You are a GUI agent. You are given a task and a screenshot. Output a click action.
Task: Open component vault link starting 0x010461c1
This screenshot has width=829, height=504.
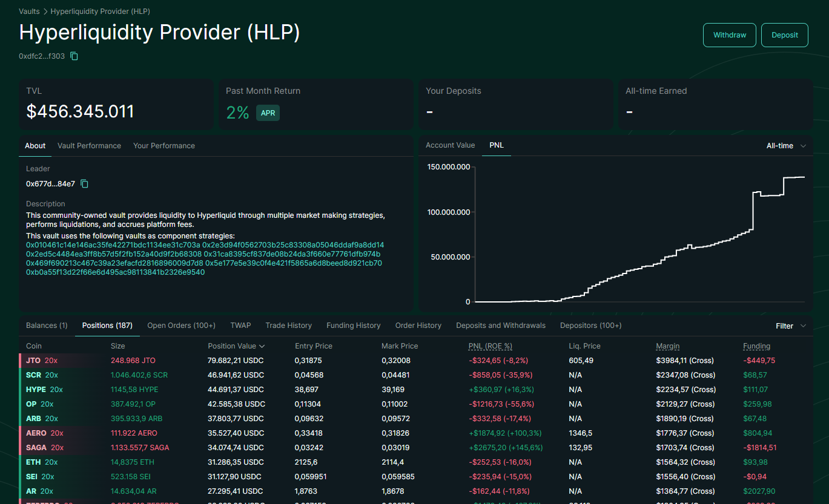[x=113, y=245]
